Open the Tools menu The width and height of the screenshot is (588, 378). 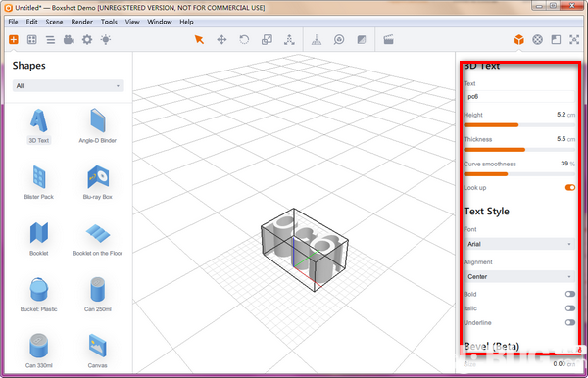(109, 22)
